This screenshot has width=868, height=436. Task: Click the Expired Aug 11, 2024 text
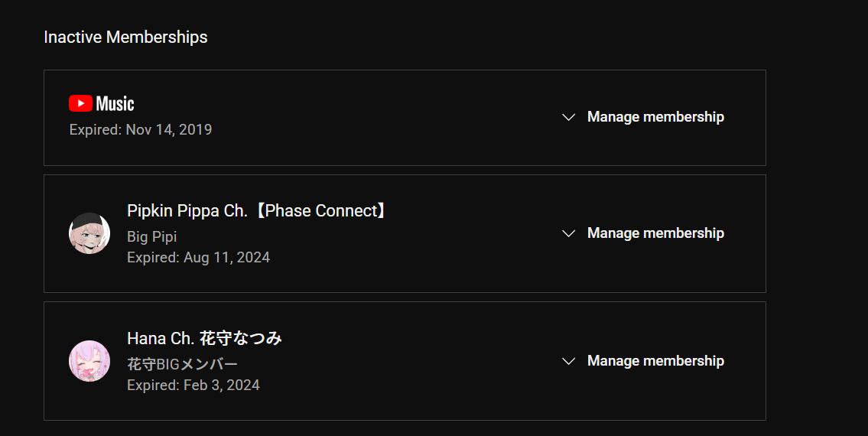tap(198, 258)
